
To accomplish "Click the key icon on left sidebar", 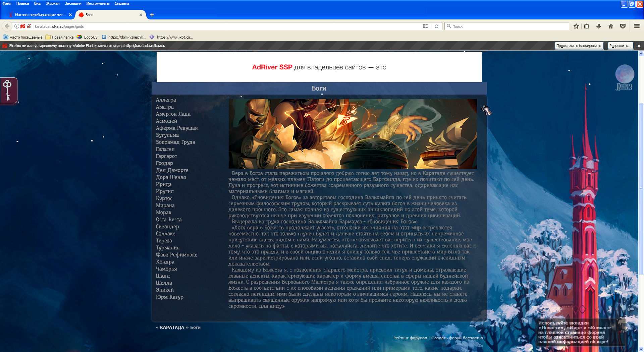I will coord(8,91).
